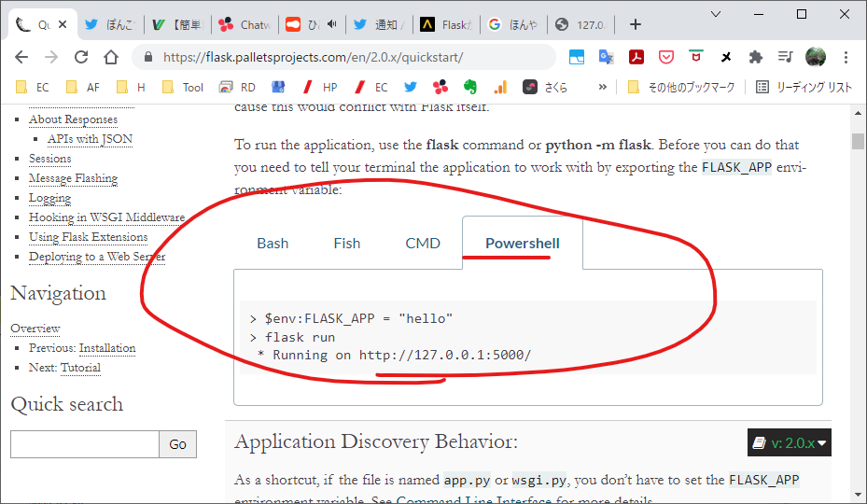
Task: Follow the APIs with JSON link
Action: (90, 139)
